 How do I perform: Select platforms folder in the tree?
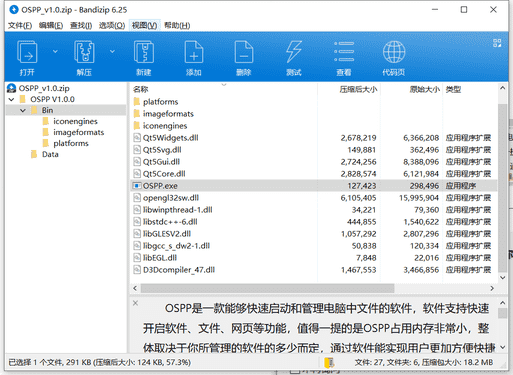coord(71,143)
